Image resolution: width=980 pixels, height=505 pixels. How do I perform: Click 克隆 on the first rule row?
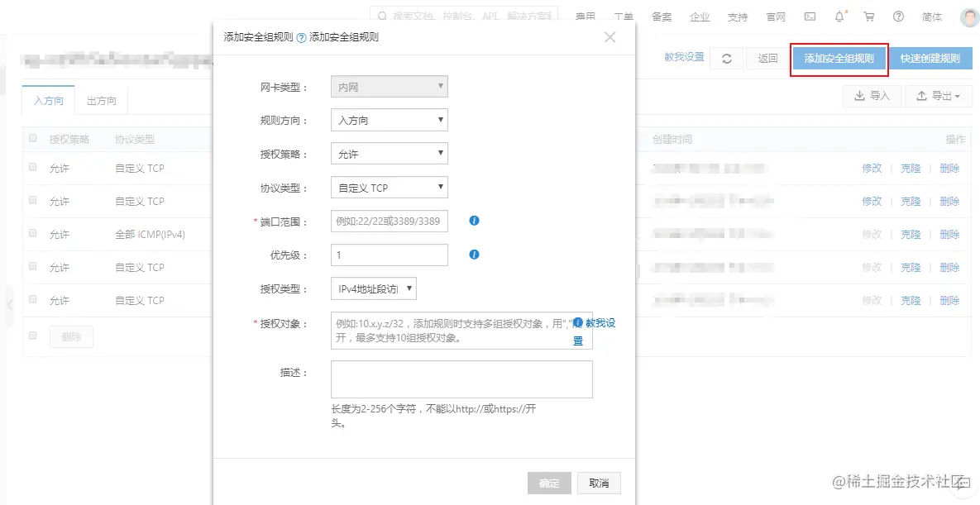[910, 168]
